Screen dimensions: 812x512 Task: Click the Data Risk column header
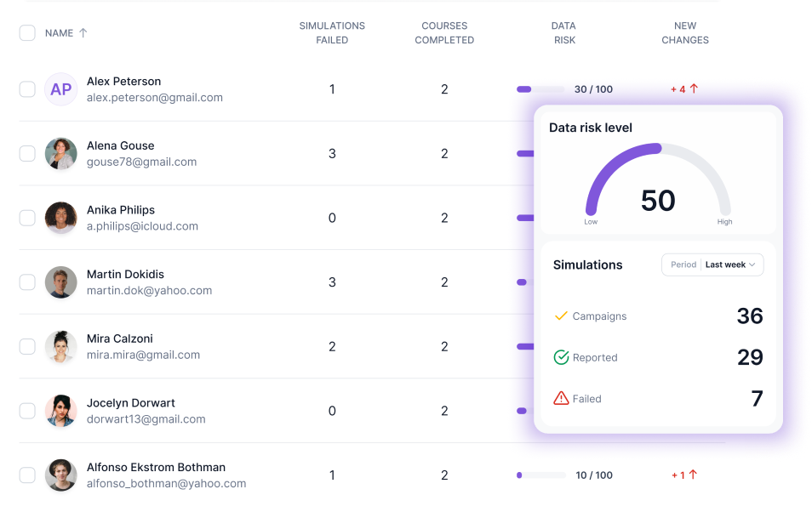click(563, 33)
